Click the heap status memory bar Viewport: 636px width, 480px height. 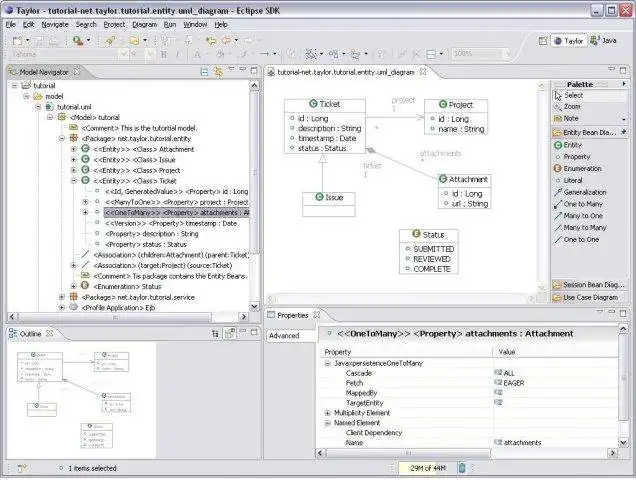[x=427, y=468]
